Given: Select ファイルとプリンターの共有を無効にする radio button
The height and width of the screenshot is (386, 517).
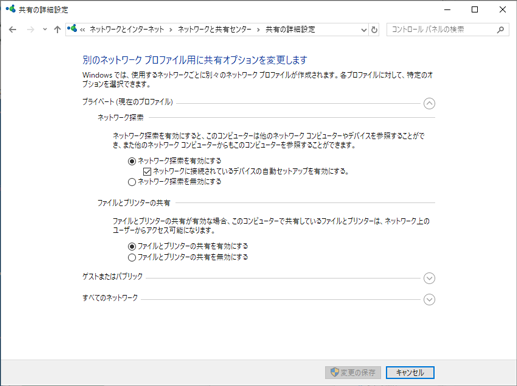Looking at the screenshot, I should (132, 257).
